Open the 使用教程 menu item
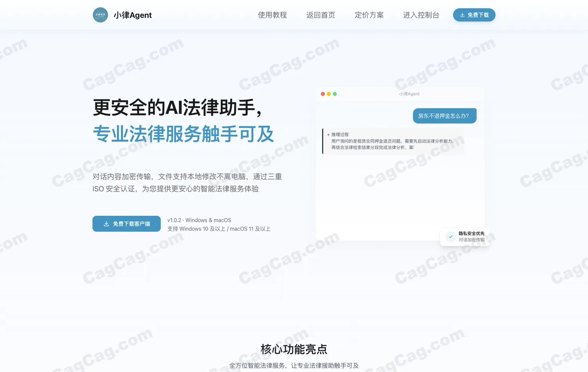The width and height of the screenshot is (588, 372). [272, 15]
